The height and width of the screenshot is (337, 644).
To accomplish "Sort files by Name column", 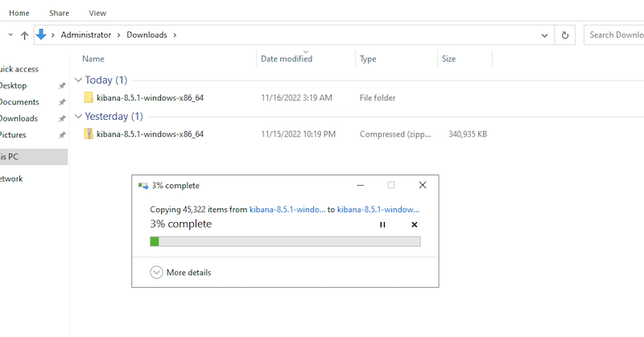I will coord(93,59).
